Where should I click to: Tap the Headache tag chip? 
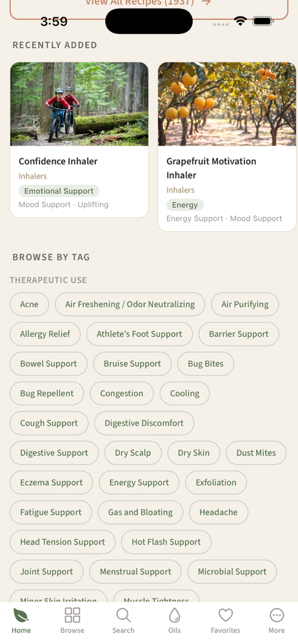point(219,512)
